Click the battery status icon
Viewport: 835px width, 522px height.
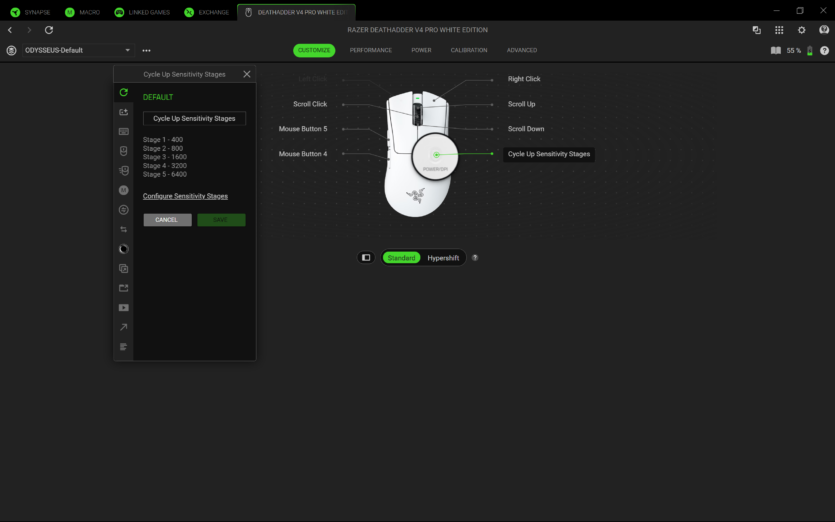[x=810, y=50]
